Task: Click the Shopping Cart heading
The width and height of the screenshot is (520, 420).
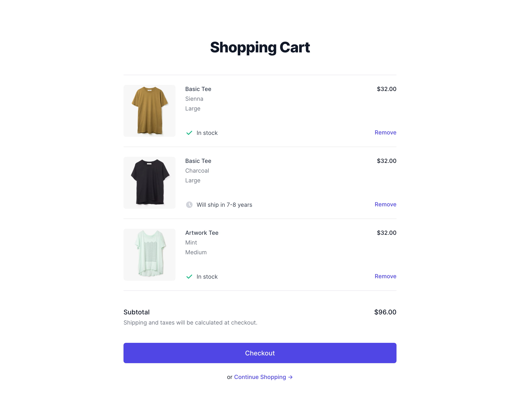Action: click(x=260, y=47)
